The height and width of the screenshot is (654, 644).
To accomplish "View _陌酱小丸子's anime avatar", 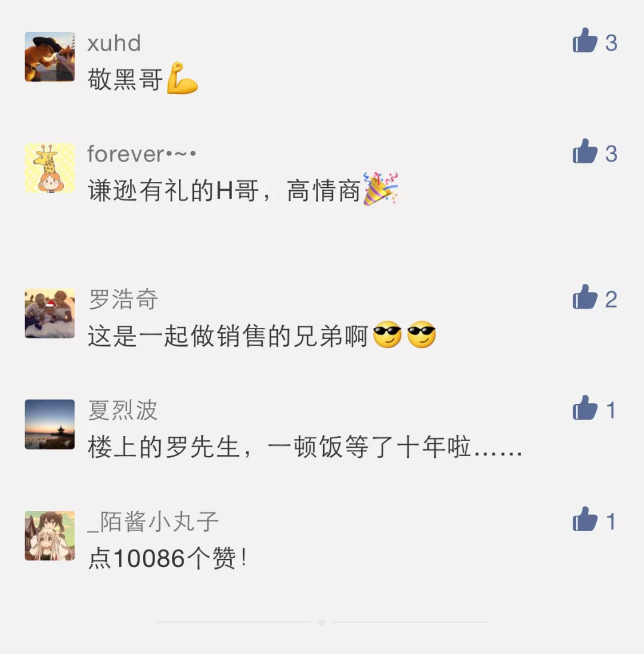I will tap(49, 535).
